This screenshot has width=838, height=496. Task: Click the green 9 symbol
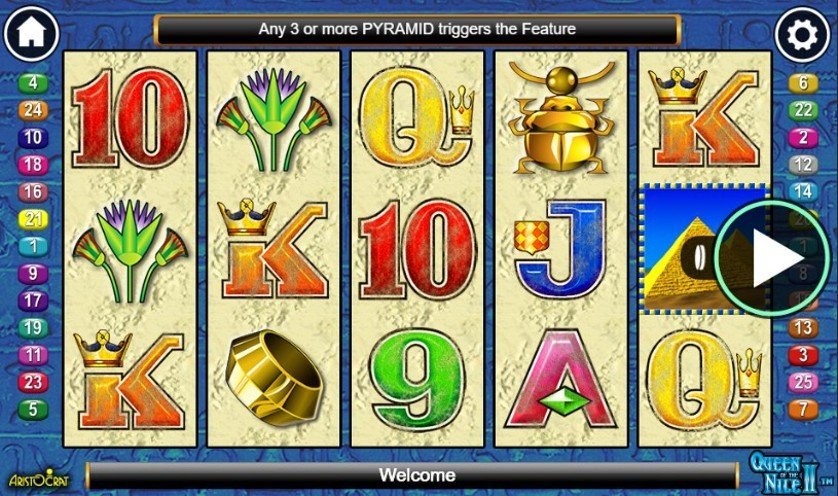coord(417,379)
